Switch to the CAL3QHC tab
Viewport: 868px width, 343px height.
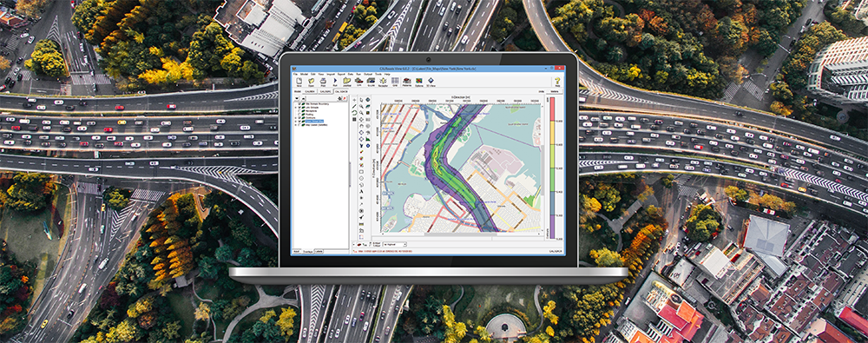coord(341,91)
